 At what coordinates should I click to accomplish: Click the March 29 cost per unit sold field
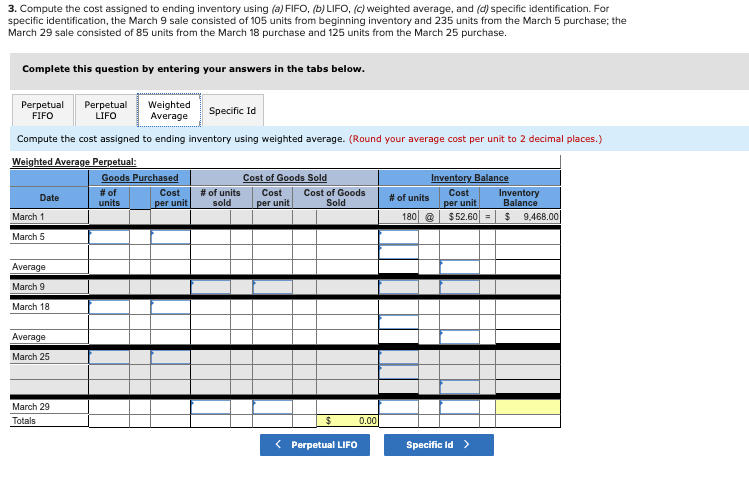tap(272, 407)
